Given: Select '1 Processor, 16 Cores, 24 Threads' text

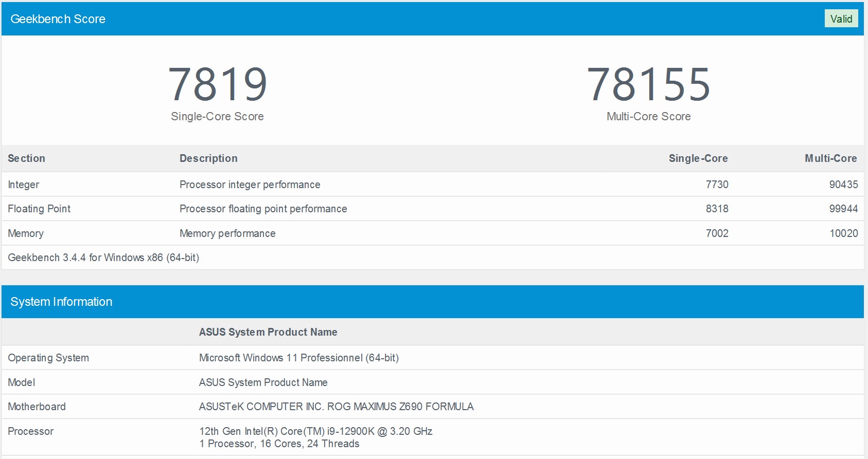Looking at the screenshot, I should [x=279, y=444].
